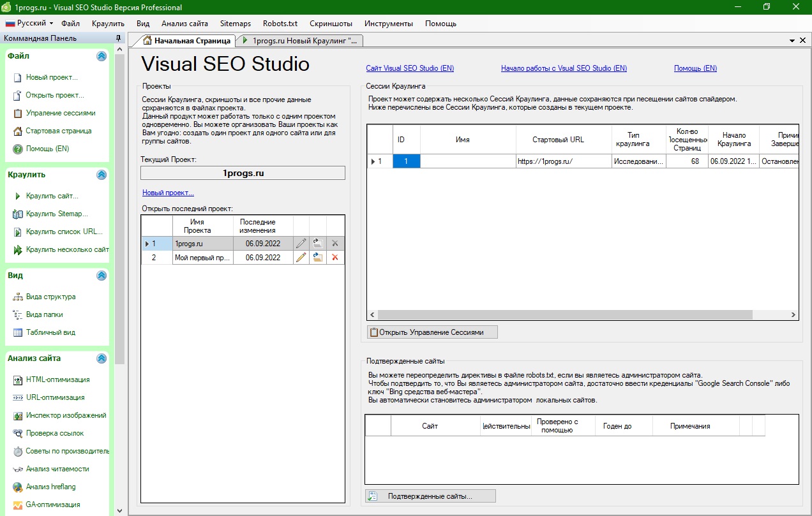Collapse the Анализ сайта panel section
Viewport: 812px width, 516px height.
point(101,358)
